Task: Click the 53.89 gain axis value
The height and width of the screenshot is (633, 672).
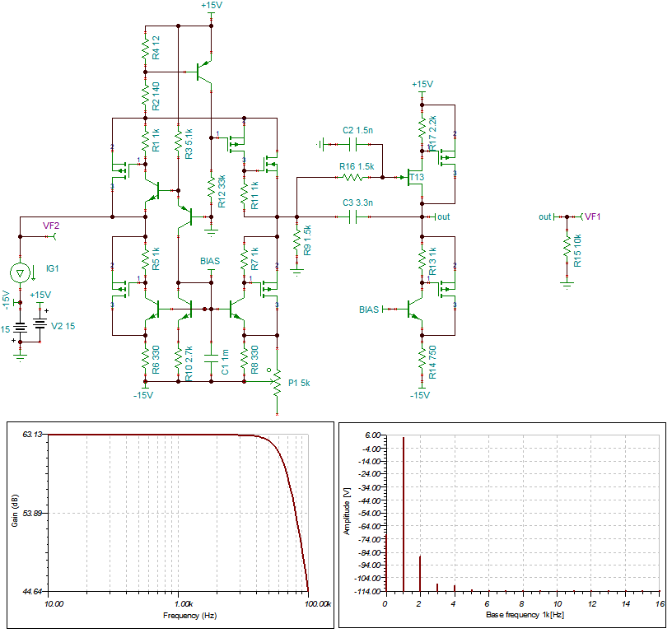Action: click(32, 513)
